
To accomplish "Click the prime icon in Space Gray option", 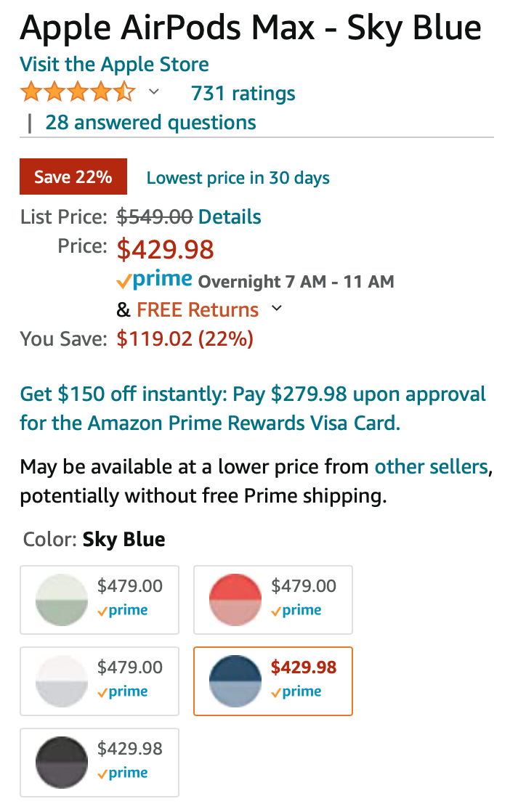I will coord(124,774).
